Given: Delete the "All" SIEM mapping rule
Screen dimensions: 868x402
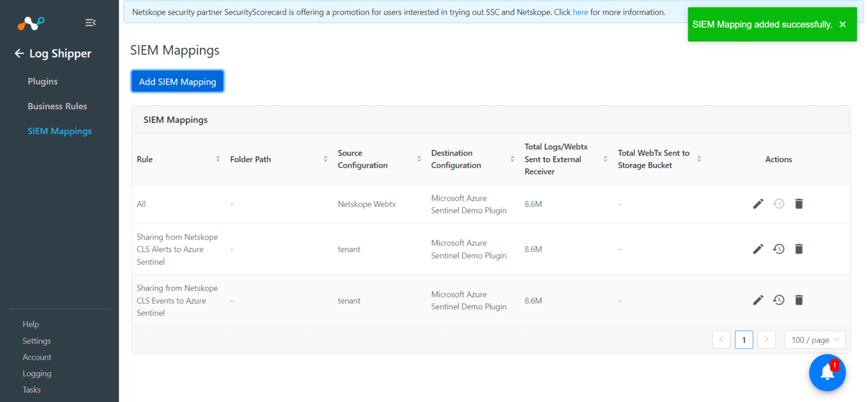Looking at the screenshot, I should [798, 203].
